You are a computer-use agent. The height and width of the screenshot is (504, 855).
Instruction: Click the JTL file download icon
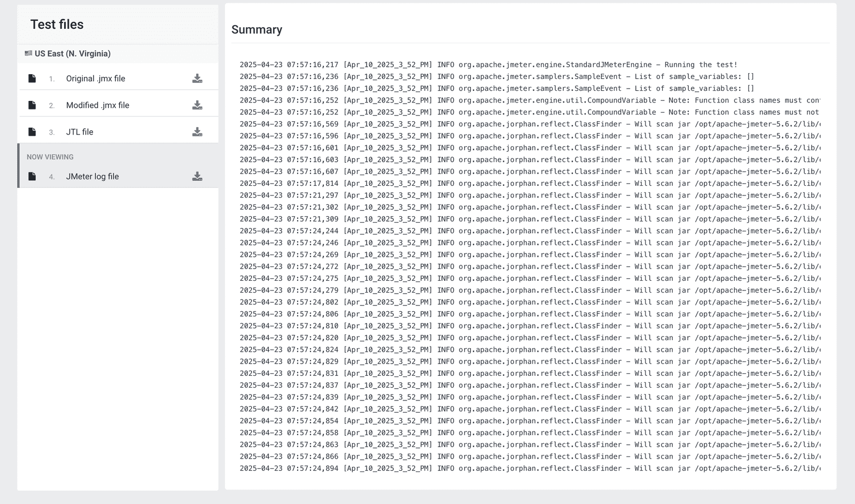[197, 132]
